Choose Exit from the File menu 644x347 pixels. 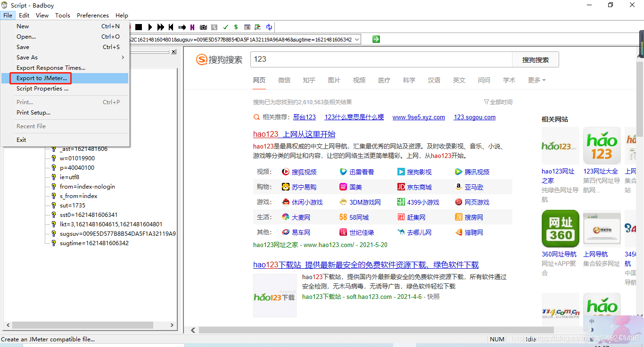65,140
